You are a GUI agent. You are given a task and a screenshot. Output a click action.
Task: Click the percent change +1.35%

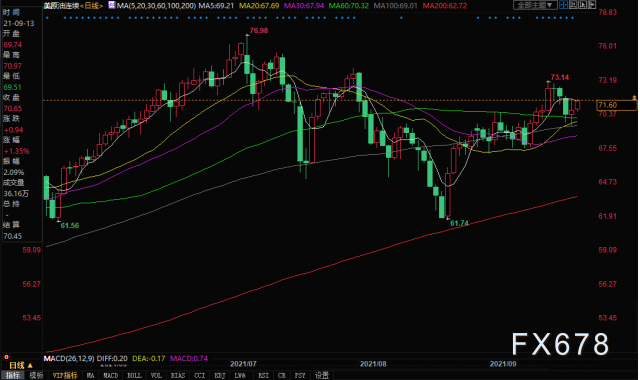tap(16, 151)
